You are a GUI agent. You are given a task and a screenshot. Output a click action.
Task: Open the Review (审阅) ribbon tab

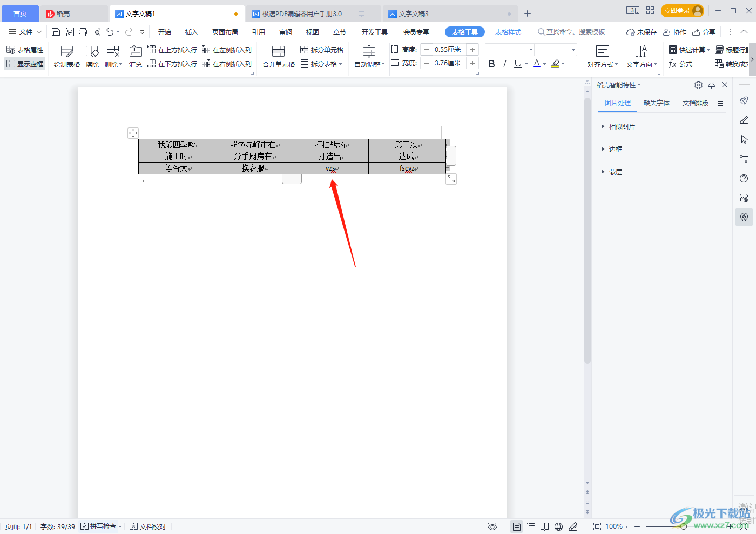(x=286, y=32)
